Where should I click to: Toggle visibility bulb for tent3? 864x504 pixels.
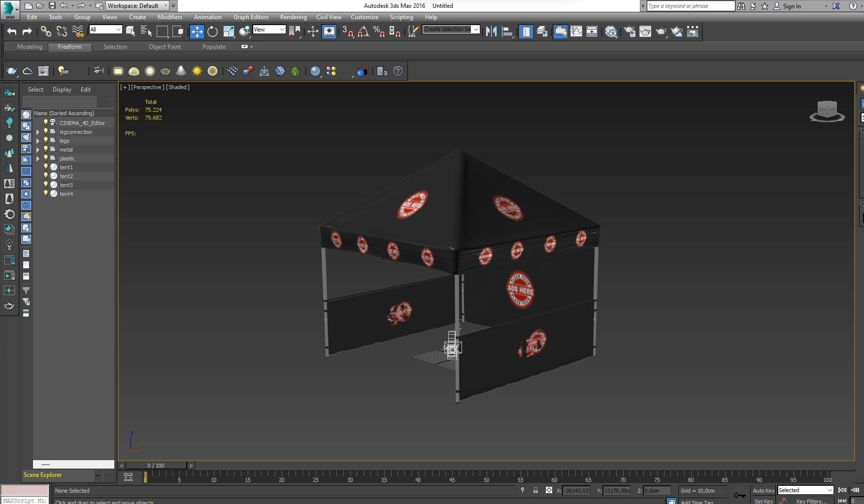(46, 185)
